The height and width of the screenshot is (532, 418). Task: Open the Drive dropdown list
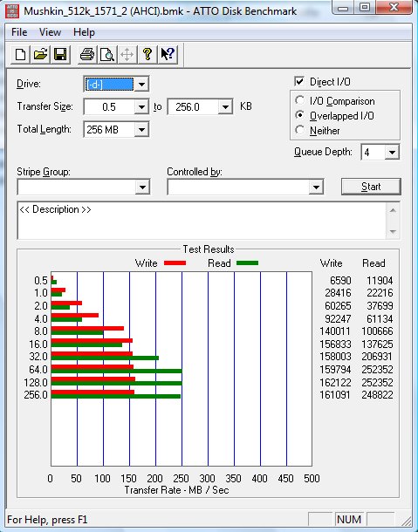click(141, 84)
